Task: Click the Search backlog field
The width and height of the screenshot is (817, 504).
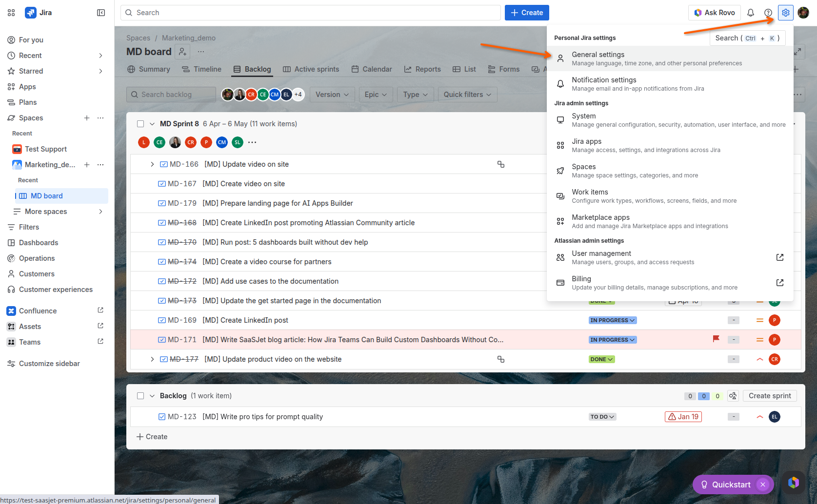Action: 171,95
